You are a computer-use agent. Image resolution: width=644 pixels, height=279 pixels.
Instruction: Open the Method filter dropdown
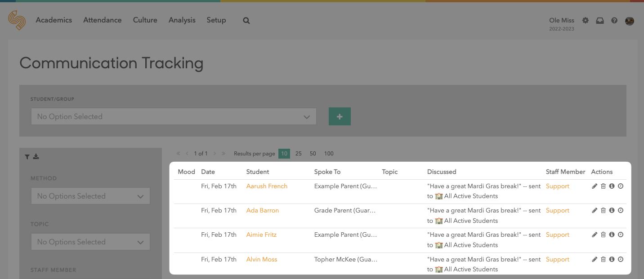pos(90,196)
